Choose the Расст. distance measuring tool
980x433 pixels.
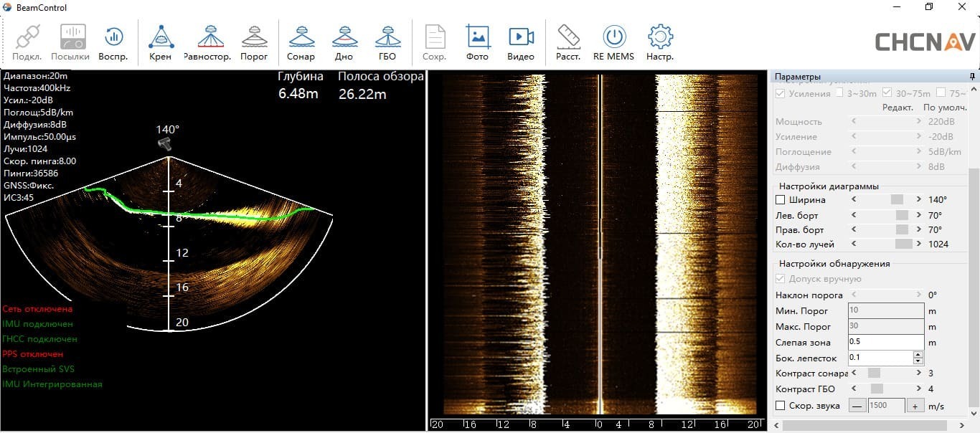click(568, 42)
